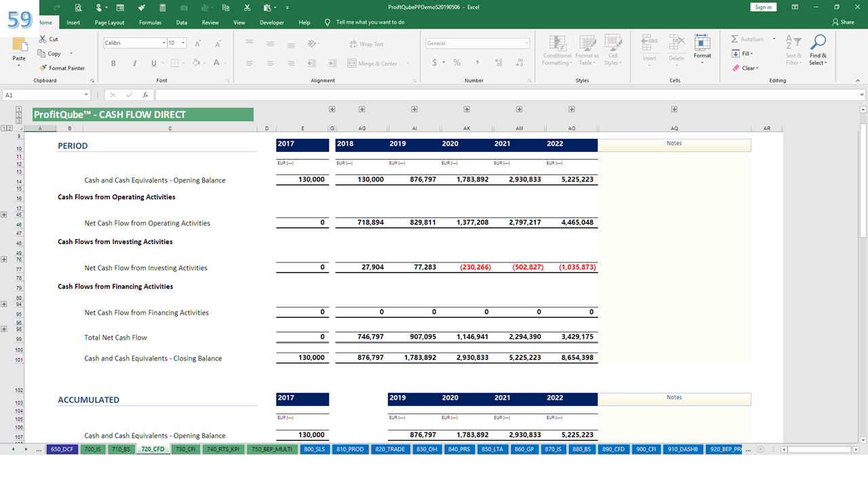Open the Borders button in Font group
The image size is (868, 488).
point(174,63)
